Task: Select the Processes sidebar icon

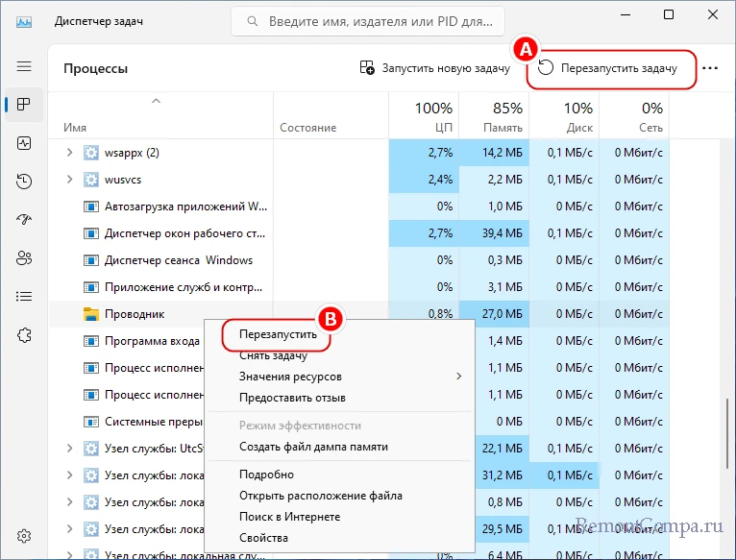Action: pyautogui.click(x=24, y=104)
